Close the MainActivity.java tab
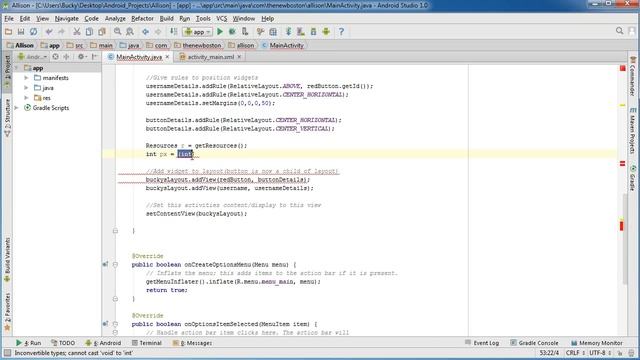This screenshot has height=360, width=640. click(x=167, y=57)
